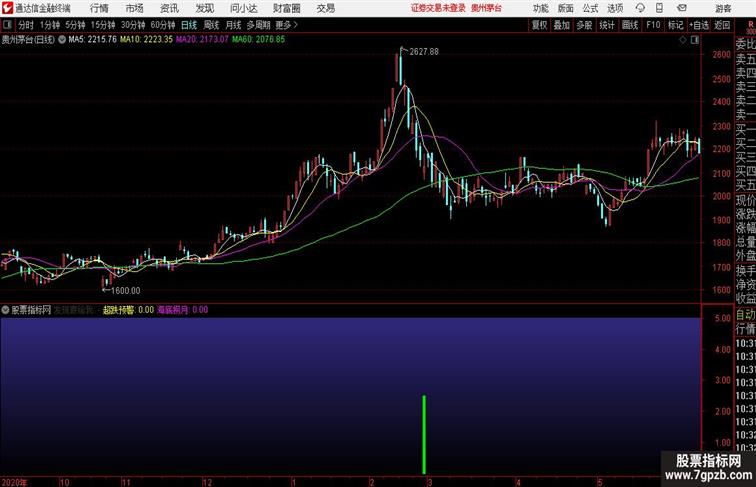Image resolution: width=756 pixels, height=487 pixels.
Task: Click the 画线 draw line toolbar button
Action: pos(630,25)
